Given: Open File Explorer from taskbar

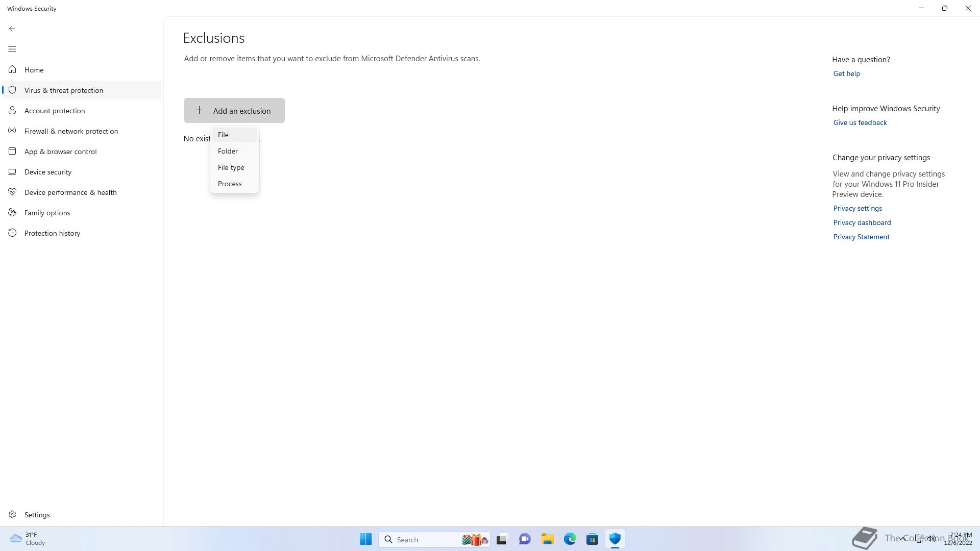Looking at the screenshot, I should 548,539.
